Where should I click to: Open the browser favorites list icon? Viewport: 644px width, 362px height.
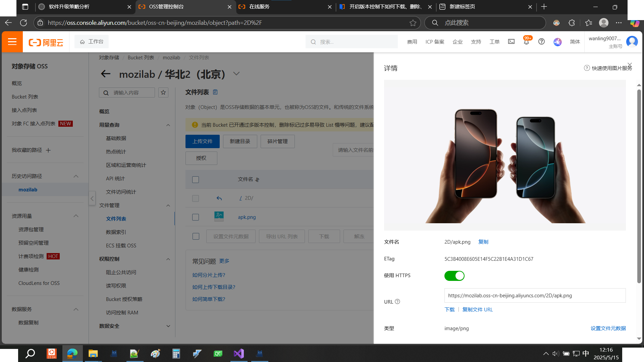coord(589,23)
